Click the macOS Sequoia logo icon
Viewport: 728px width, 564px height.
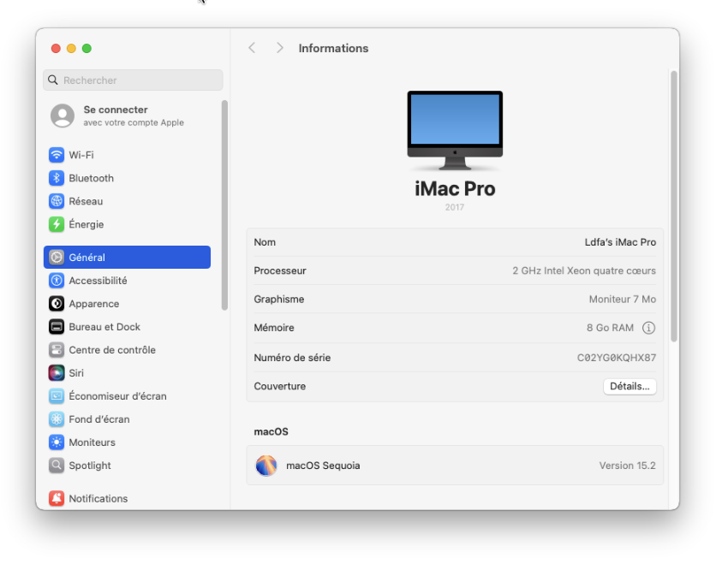coord(266,466)
